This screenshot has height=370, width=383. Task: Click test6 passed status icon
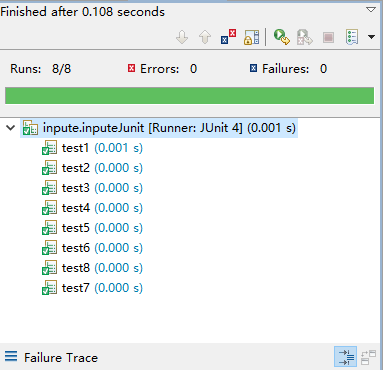(49, 248)
